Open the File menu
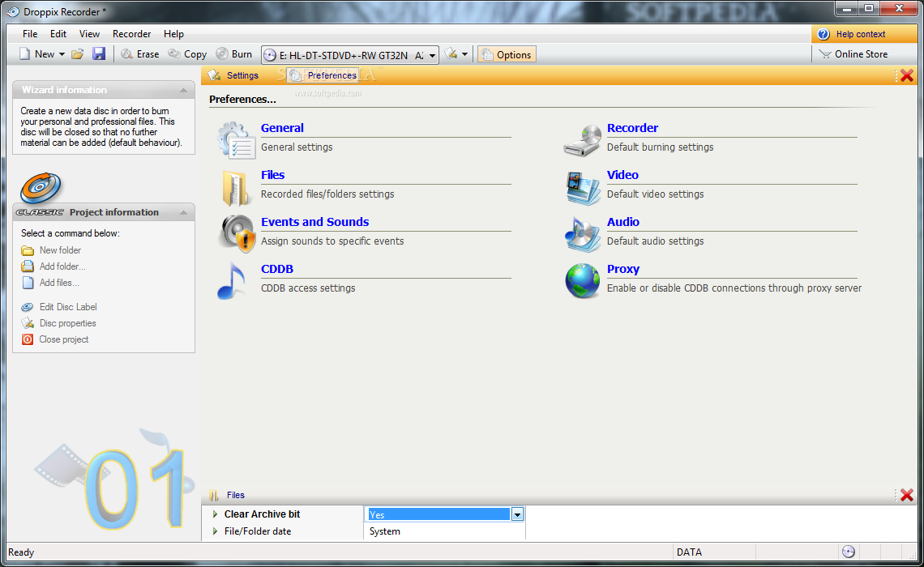Screen dimensions: 924x567 click(x=30, y=34)
